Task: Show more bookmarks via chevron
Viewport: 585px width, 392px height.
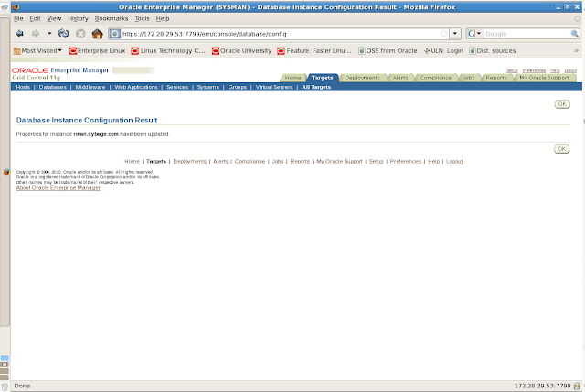Action: (576, 51)
